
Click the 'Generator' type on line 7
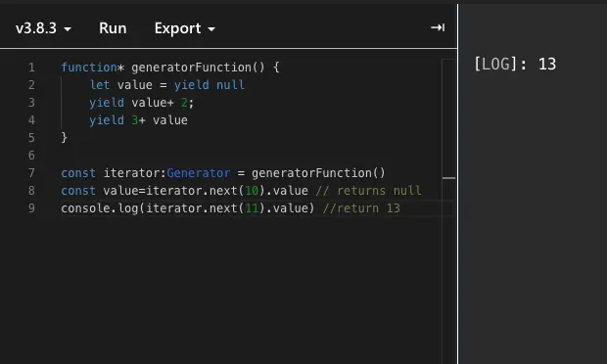click(198, 173)
